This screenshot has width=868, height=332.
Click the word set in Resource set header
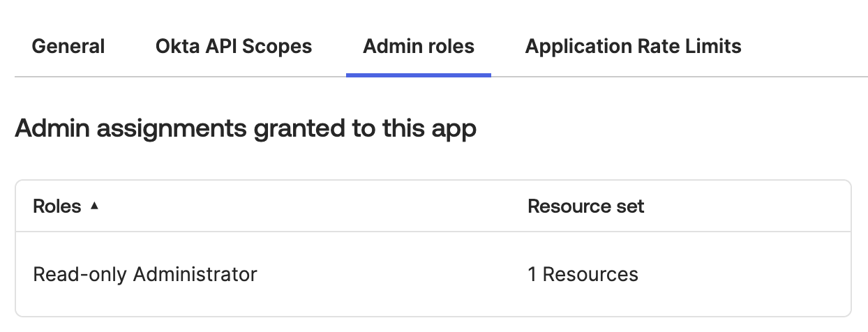click(631, 206)
